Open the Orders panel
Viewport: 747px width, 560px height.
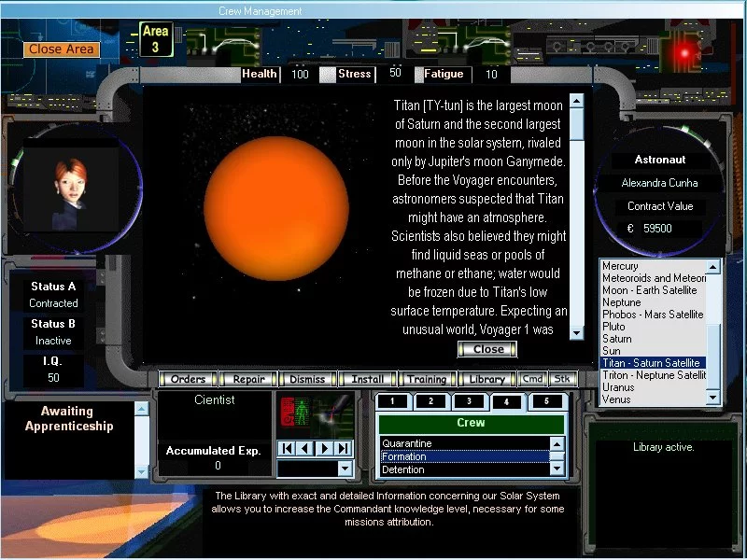coord(189,379)
